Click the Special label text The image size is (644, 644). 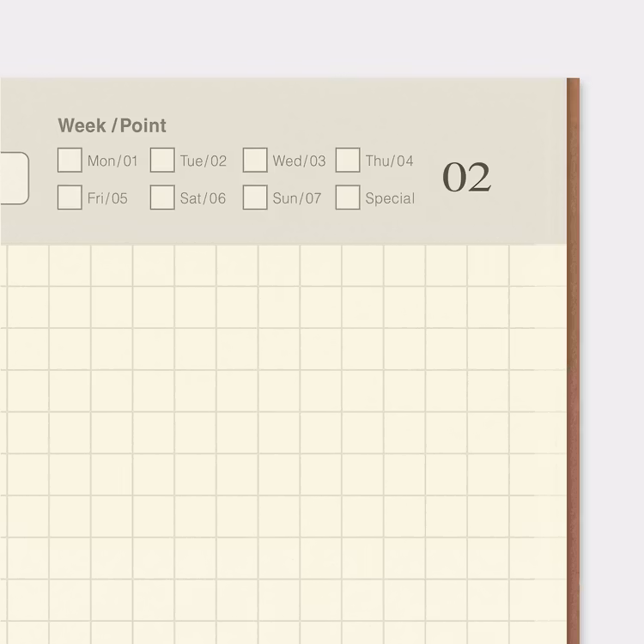coord(390,198)
